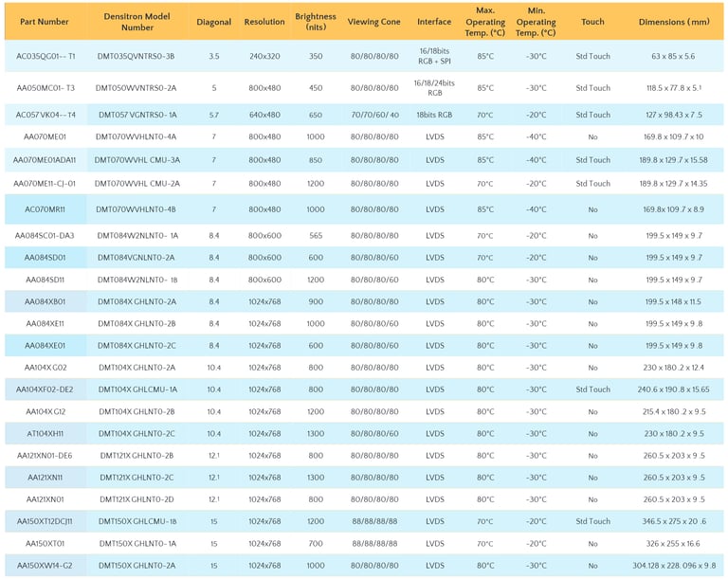Click dimensions 240.6 x 190.8 x 15.65

(x=673, y=389)
